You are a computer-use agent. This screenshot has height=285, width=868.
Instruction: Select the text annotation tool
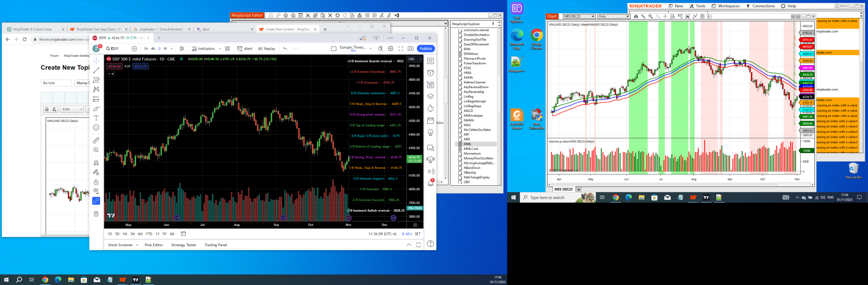(96, 118)
